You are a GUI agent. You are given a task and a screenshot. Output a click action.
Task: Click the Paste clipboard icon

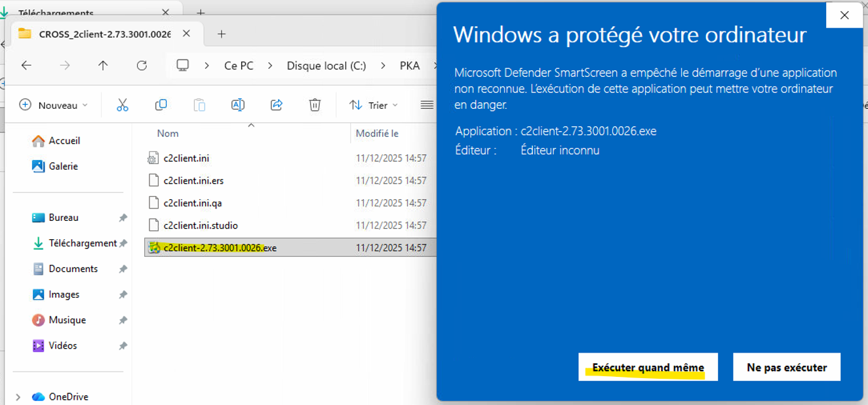point(199,105)
